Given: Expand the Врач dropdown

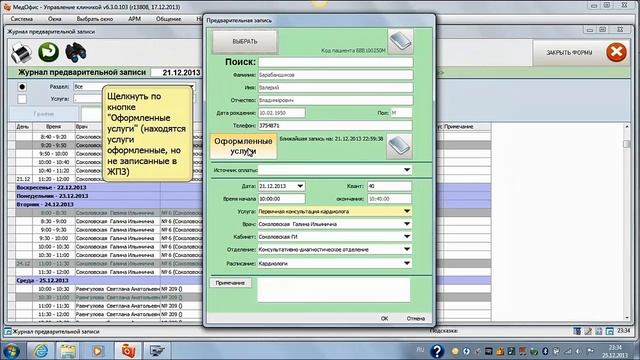Looking at the screenshot, I should 407,224.
